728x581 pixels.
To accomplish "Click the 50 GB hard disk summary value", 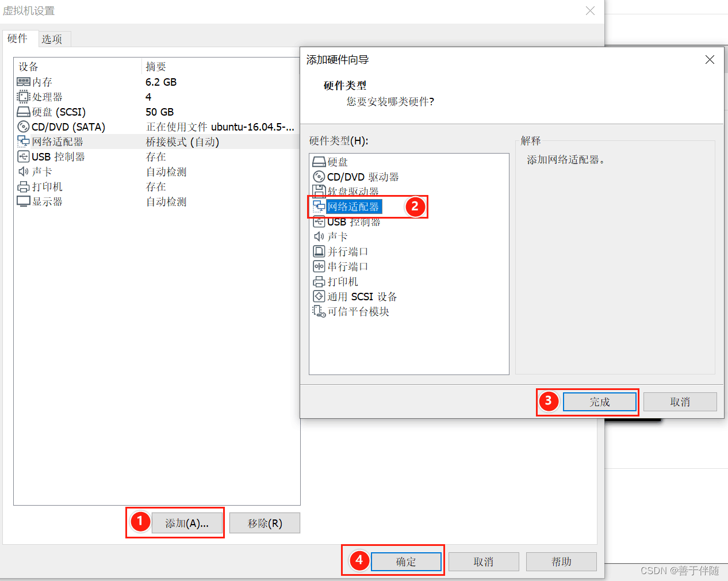I will [x=159, y=112].
